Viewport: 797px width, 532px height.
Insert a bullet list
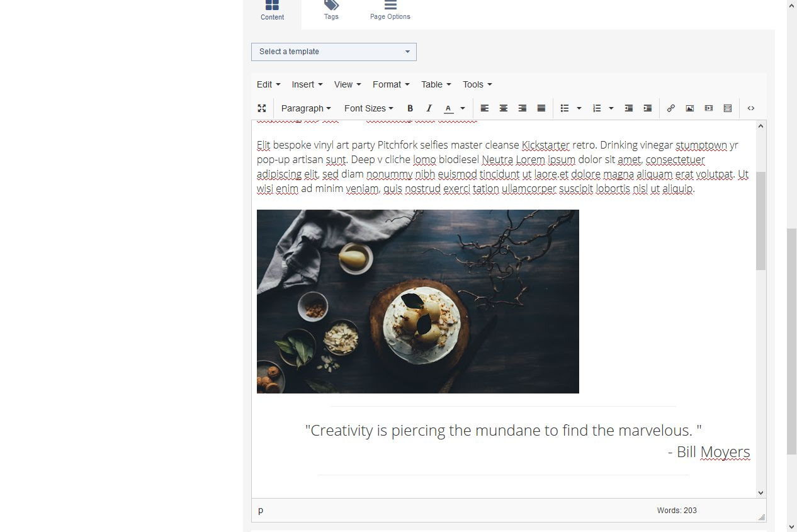(x=565, y=108)
